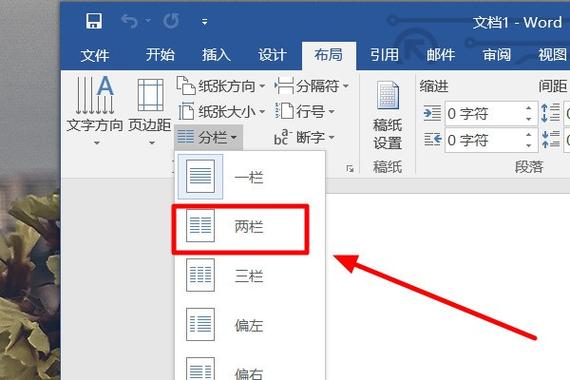Open the 文件 tab
The width and height of the screenshot is (570, 380).
click(95, 56)
